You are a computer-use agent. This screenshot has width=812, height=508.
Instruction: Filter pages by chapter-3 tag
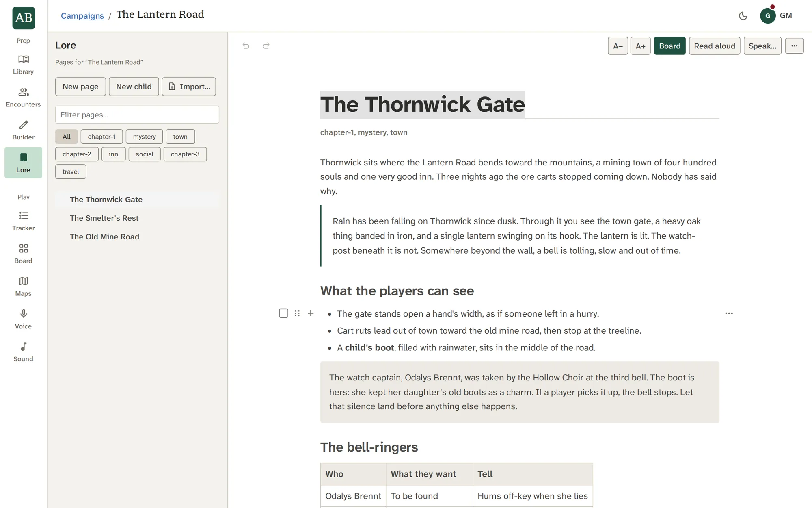coord(185,154)
